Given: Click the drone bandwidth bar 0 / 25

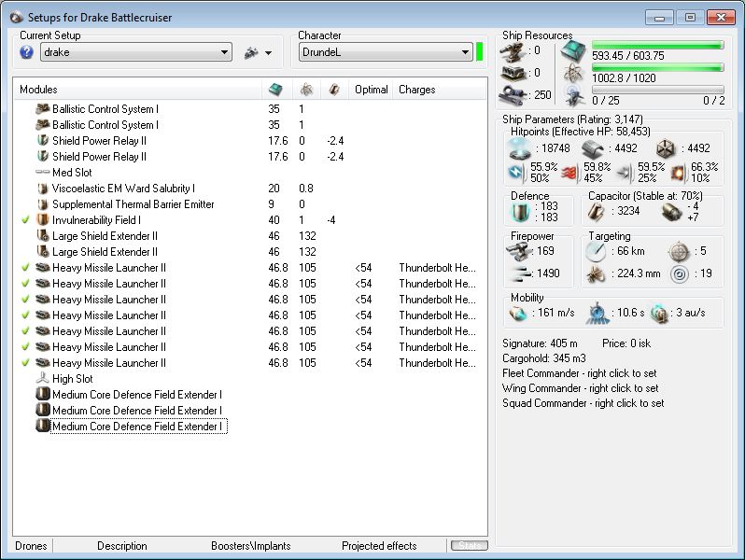Looking at the screenshot, I should point(657,90).
